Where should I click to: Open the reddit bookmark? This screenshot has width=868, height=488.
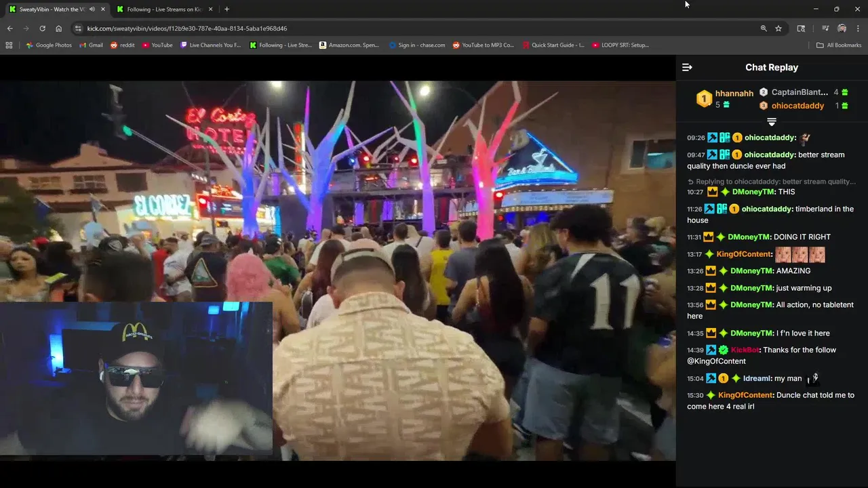[x=122, y=45]
